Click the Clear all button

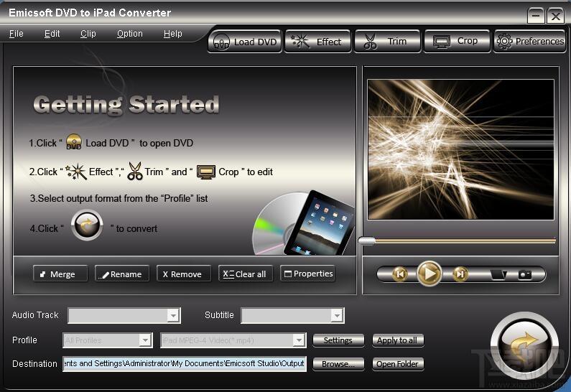pyautogui.click(x=246, y=274)
